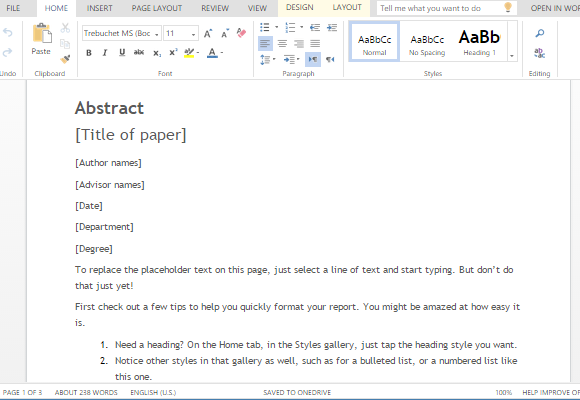
Task: Click ABOUT 238 WORDS word count
Action: pyautogui.click(x=86, y=392)
